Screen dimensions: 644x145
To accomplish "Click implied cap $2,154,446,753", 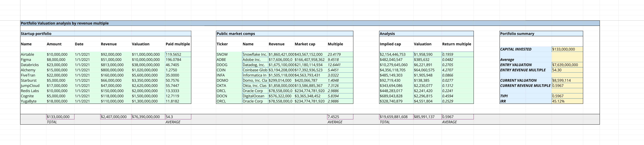I will (396, 54).
